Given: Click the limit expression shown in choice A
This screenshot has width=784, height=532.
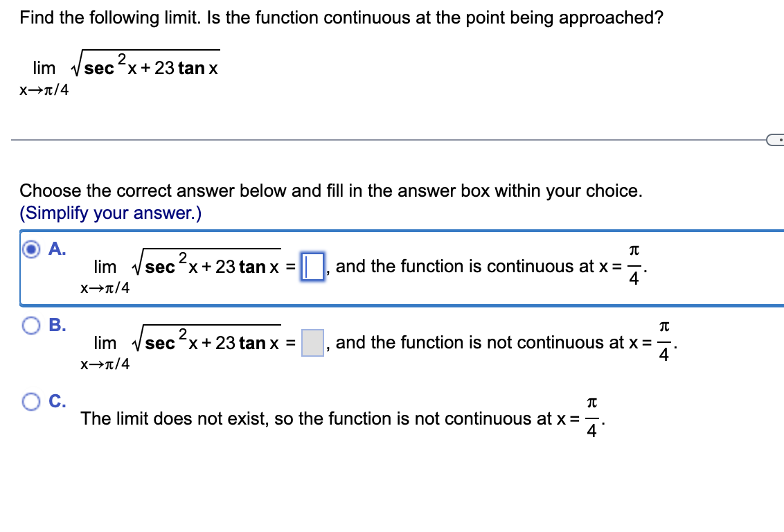Looking at the screenshot, I should (x=187, y=265).
